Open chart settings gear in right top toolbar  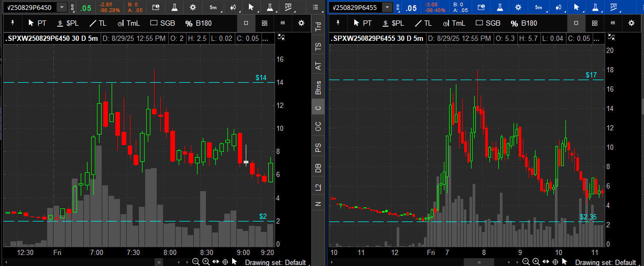(x=518, y=7)
